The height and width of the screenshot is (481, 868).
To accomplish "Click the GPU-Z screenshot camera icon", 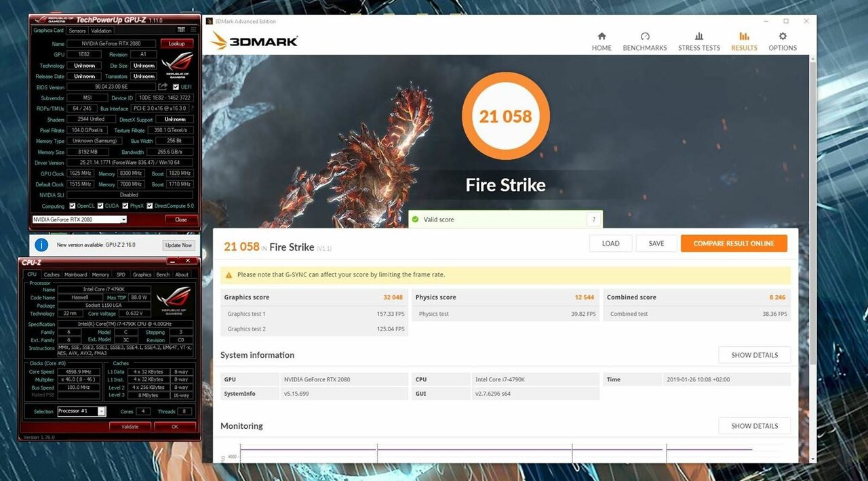I will point(181,30).
